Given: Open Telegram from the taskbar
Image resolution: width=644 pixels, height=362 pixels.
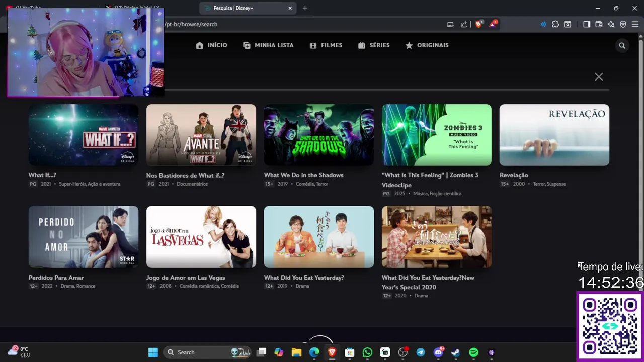Looking at the screenshot, I should click(421, 352).
